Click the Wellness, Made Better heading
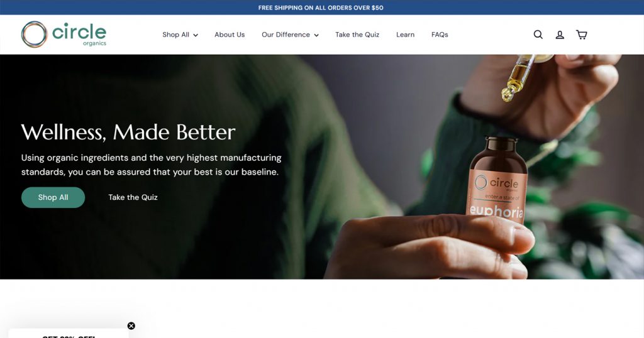This screenshot has width=644, height=338. coord(128,132)
